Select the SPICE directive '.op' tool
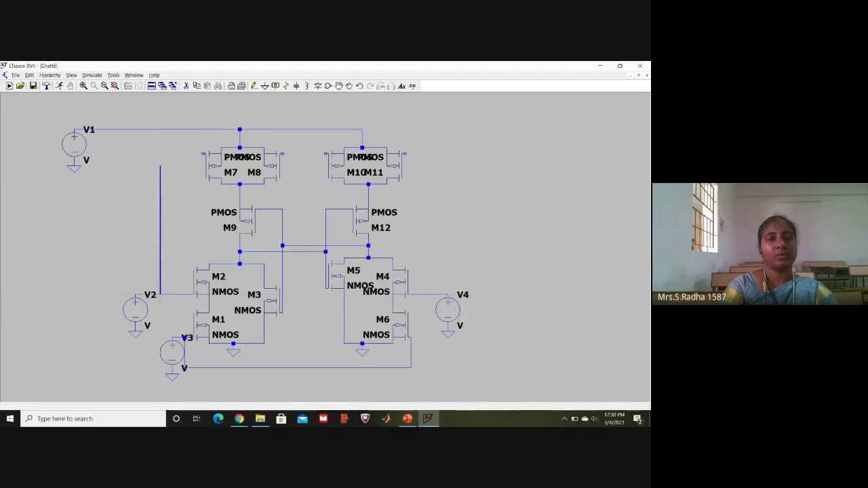868x488 pixels. click(x=412, y=86)
